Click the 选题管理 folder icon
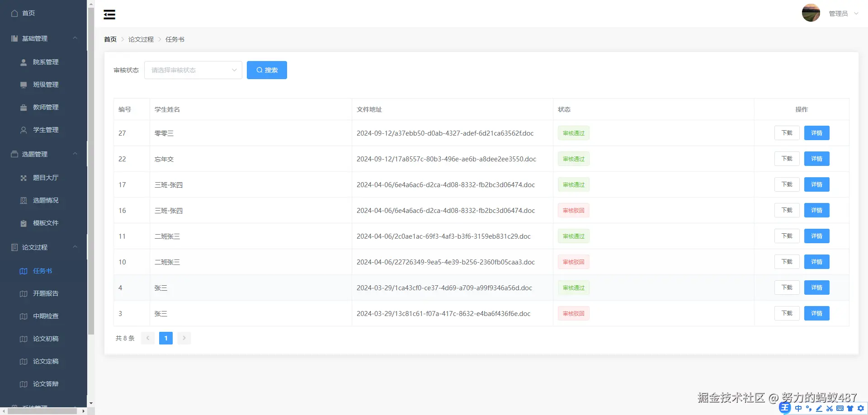 click(14, 154)
